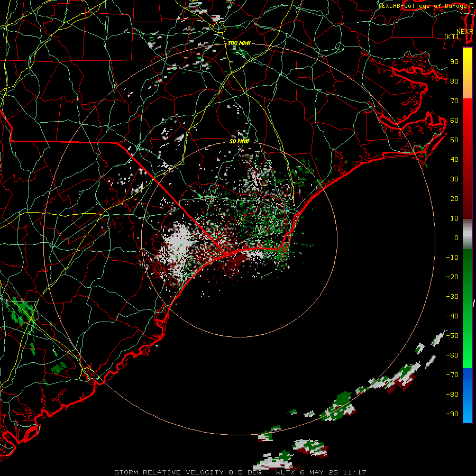
Task: Click the 90 value on the velocity scale
Action: (x=454, y=62)
